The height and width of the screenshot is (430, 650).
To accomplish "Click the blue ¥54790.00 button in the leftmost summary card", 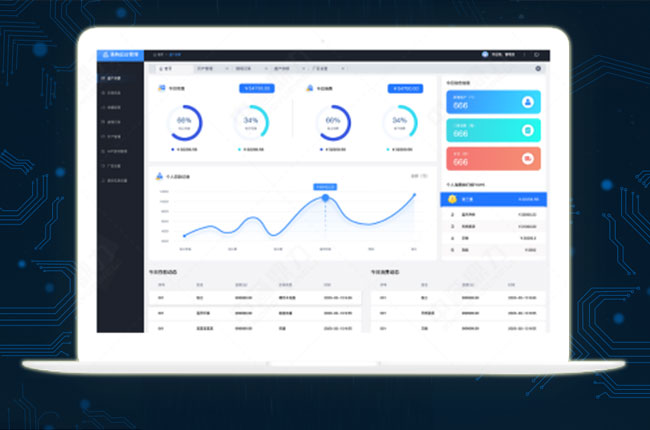I will (x=258, y=88).
